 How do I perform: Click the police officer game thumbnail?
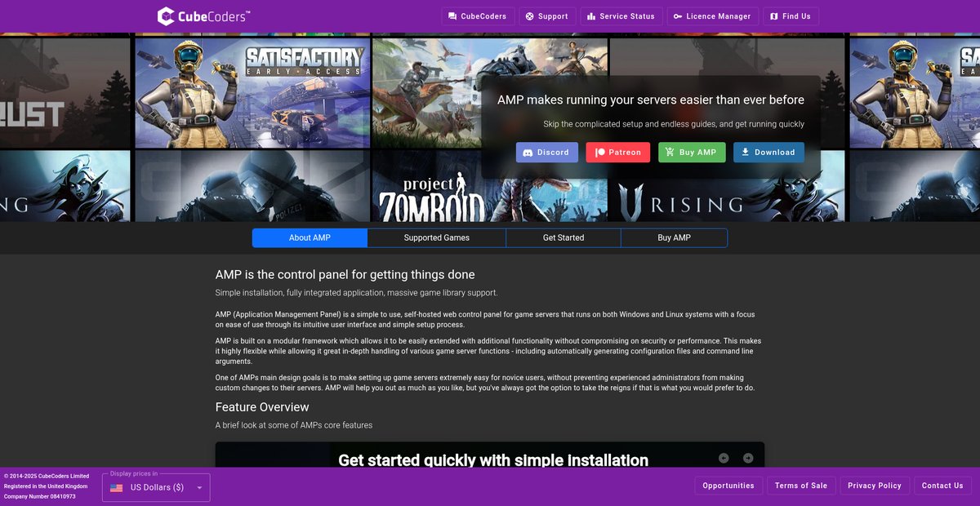point(252,186)
